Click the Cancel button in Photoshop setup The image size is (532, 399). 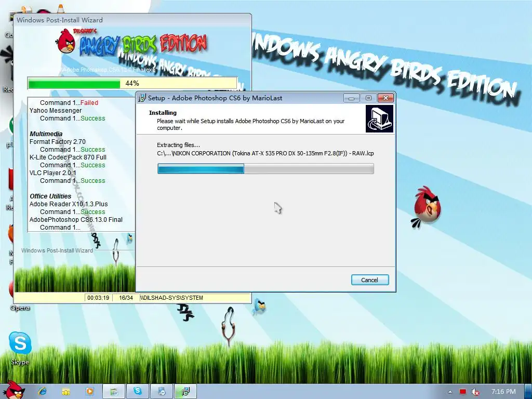[370, 280]
